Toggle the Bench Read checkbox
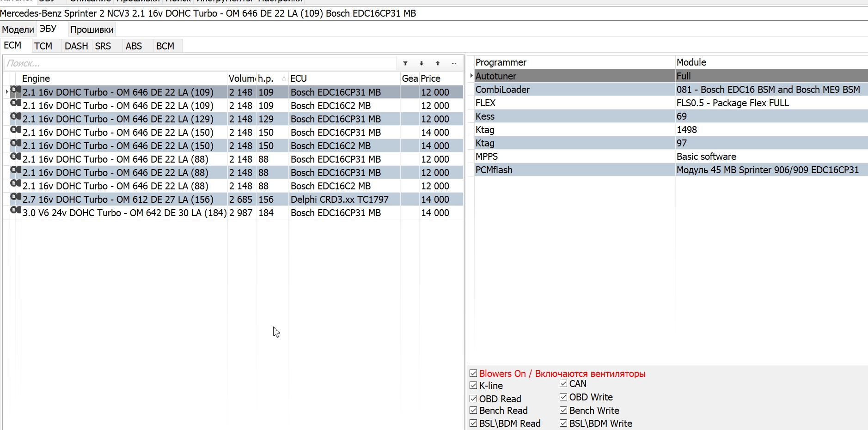 [473, 410]
